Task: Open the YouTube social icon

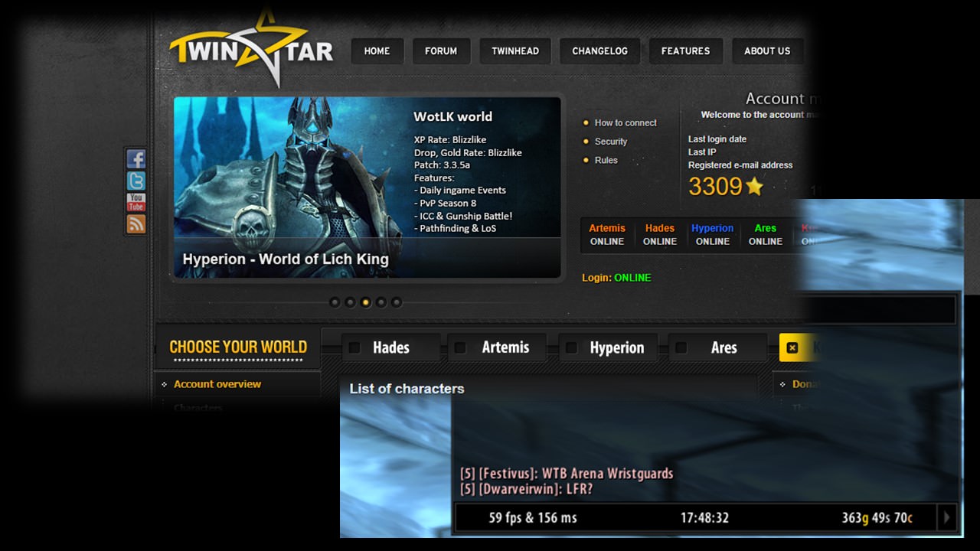Action: pos(136,202)
